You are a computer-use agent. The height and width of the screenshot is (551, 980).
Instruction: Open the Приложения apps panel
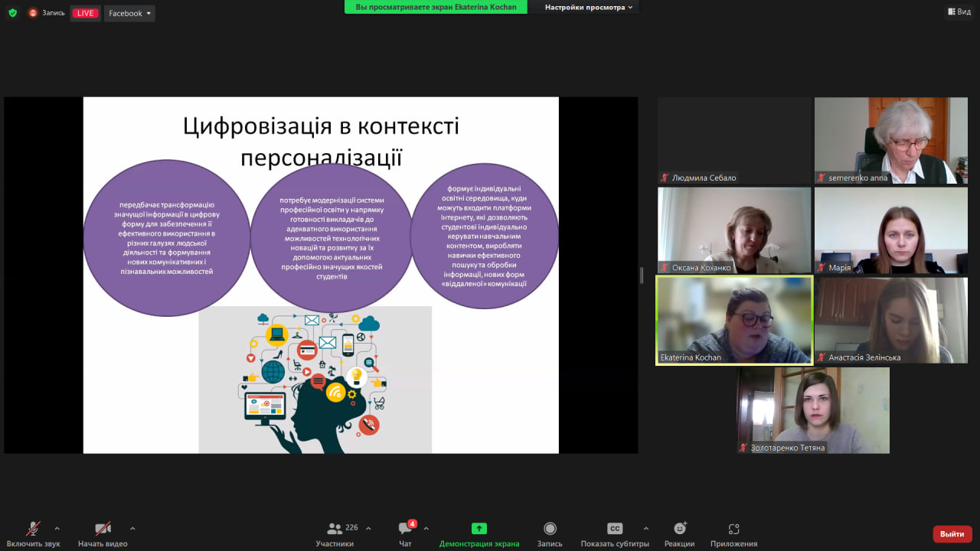733,528
